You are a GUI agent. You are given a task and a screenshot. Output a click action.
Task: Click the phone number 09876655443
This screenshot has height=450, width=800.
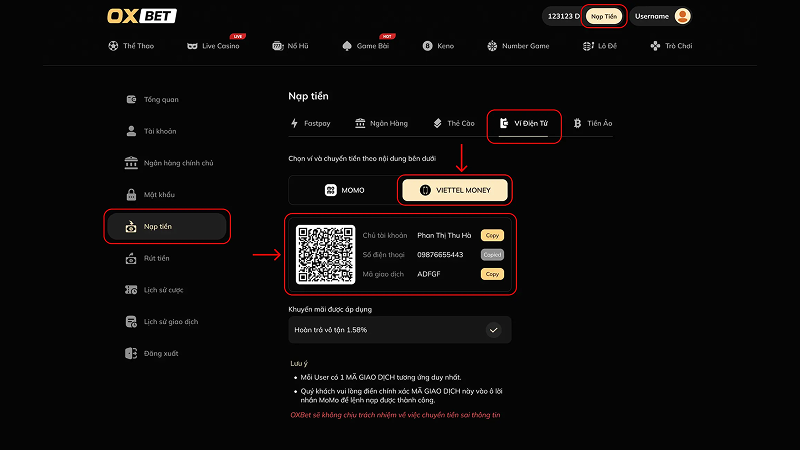[x=440, y=255]
